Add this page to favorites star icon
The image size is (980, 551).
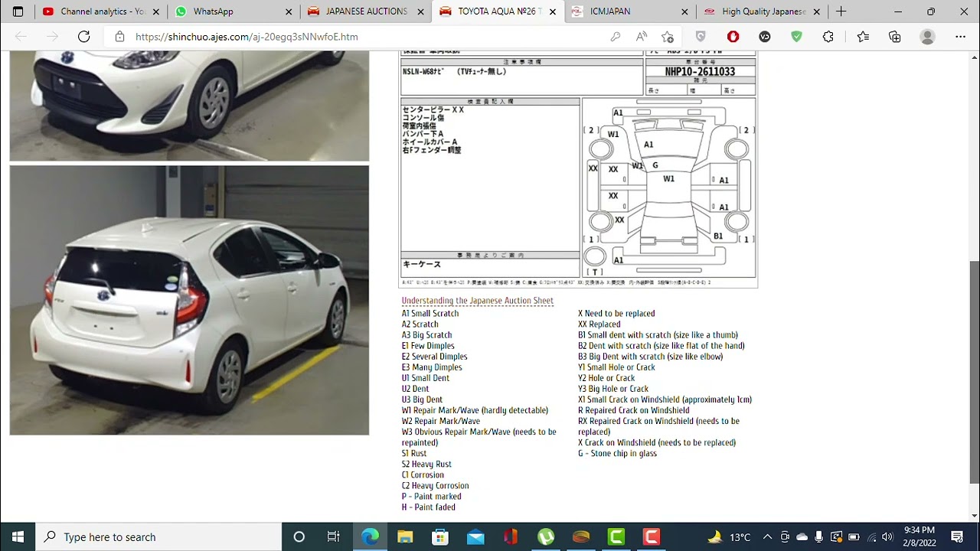(668, 37)
